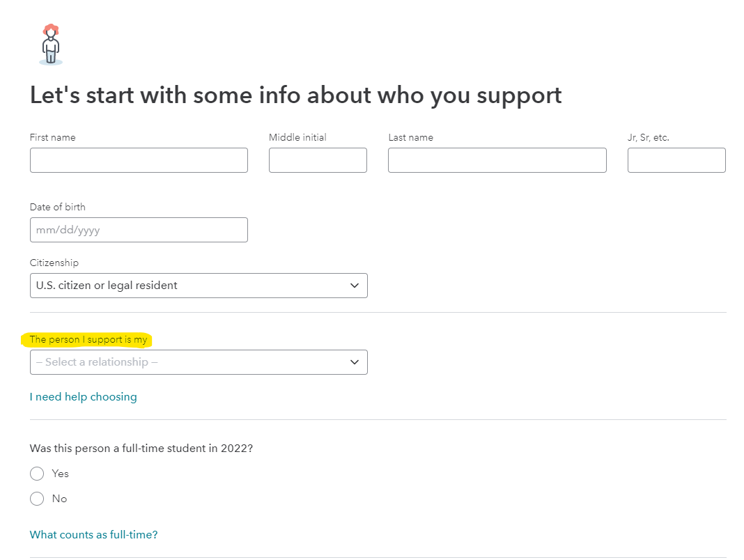This screenshot has height=560, width=744.
Task: Click the relationship dropdown chevron arrow
Action: 354,362
